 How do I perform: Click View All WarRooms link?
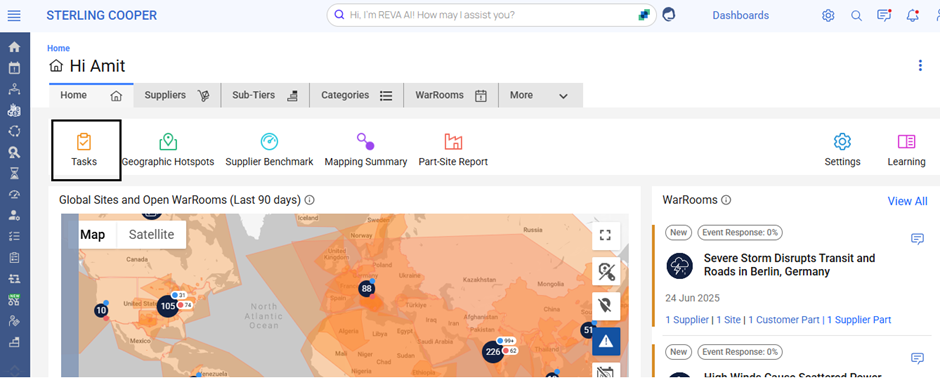coord(907,201)
